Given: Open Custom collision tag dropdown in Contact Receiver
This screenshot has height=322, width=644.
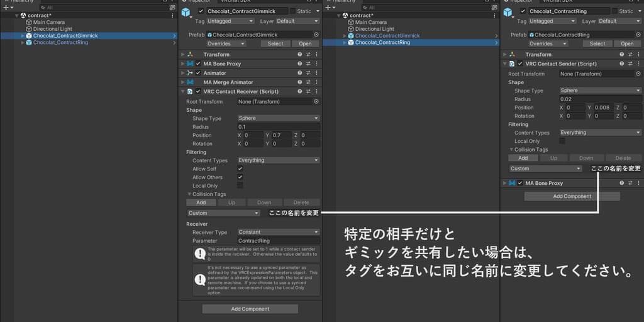Looking at the screenshot, I should (x=223, y=213).
